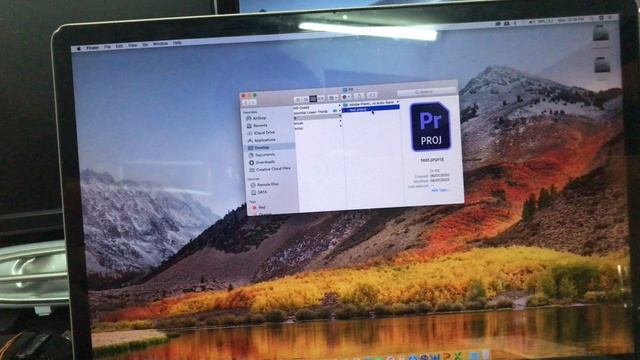Select Desktop in the sidebar
This screenshot has width=640, height=360.
[269, 147]
